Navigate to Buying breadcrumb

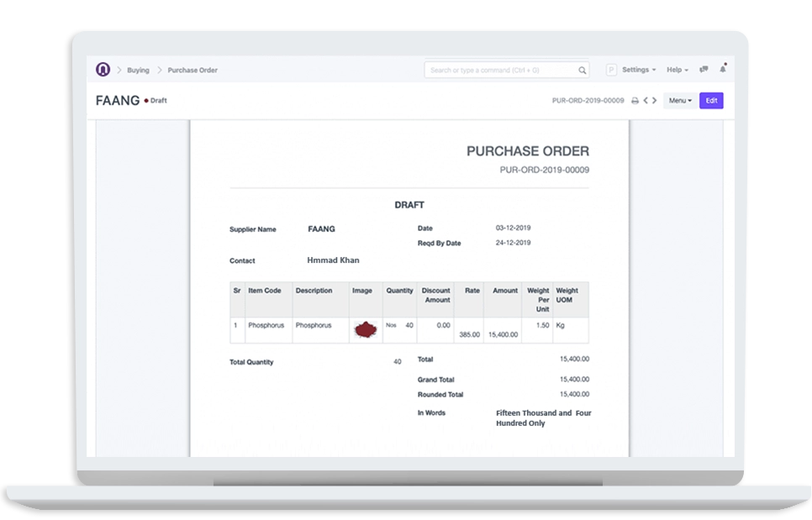pos(138,71)
